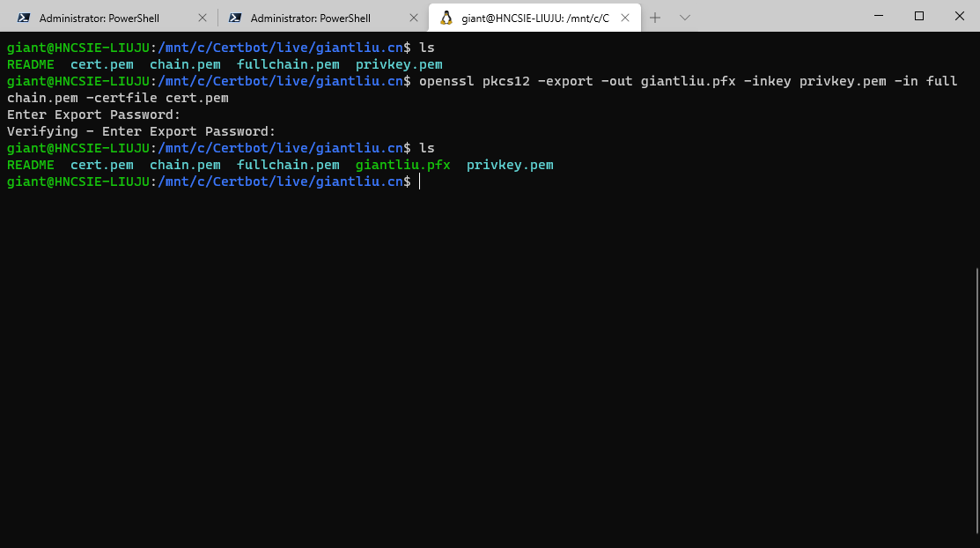Click PowerShell icon on first tab
The image size is (980, 548).
point(24,18)
